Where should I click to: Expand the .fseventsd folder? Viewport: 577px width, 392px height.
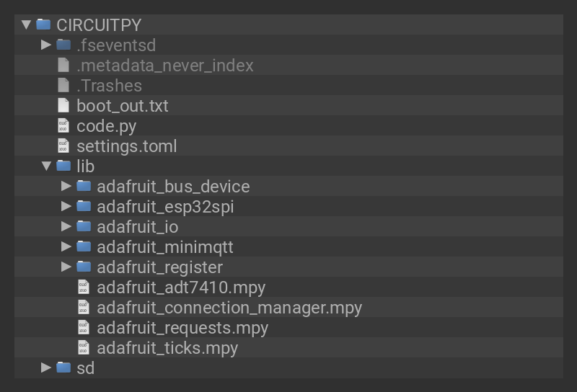(x=47, y=45)
